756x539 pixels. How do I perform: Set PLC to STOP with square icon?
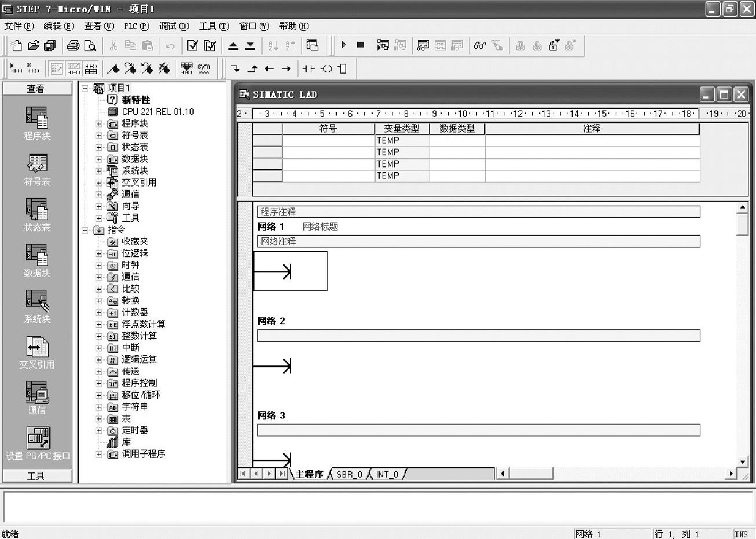coord(361,45)
